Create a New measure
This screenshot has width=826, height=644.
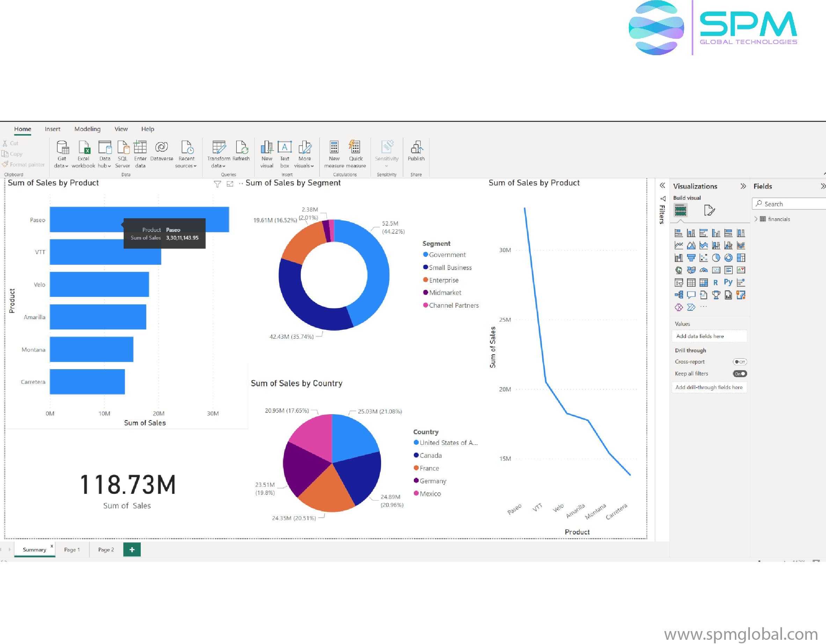(x=334, y=154)
